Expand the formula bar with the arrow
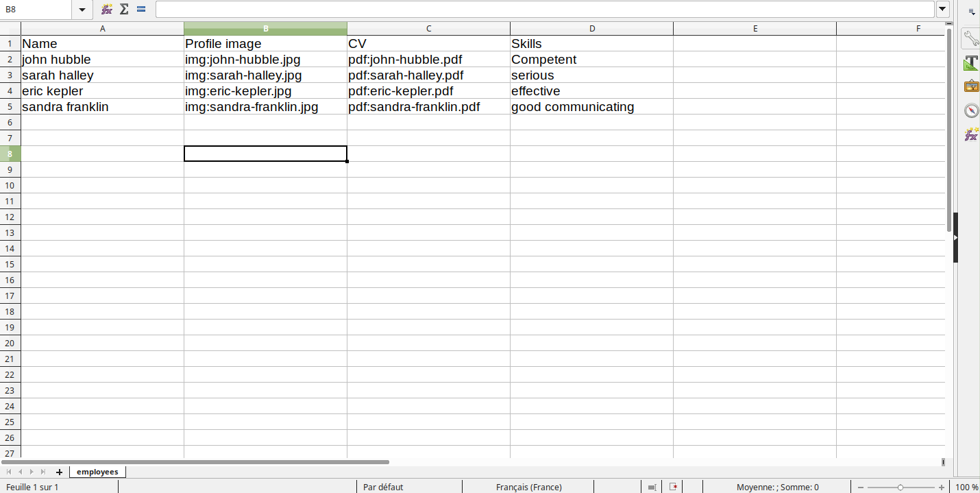This screenshot has width=980, height=493. (943, 9)
